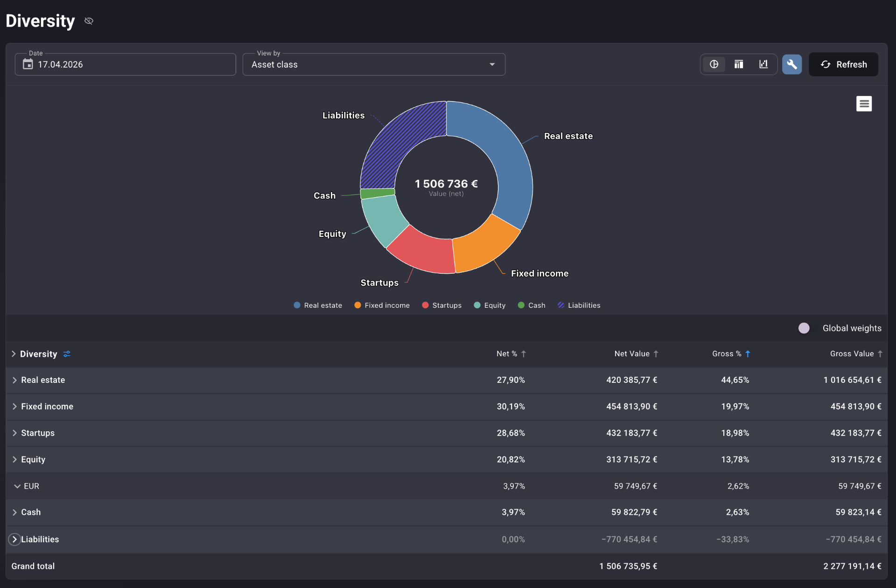Open the View by Asset class dropdown
The width and height of the screenshot is (896, 588).
(x=374, y=64)
